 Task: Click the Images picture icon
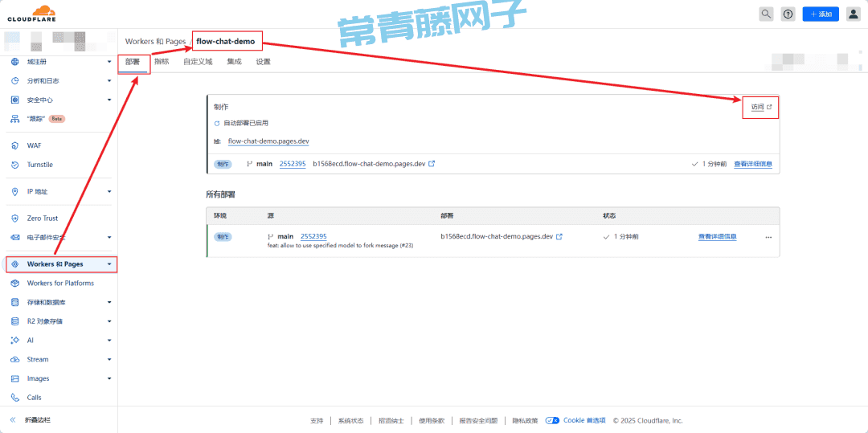coord(15,379)
